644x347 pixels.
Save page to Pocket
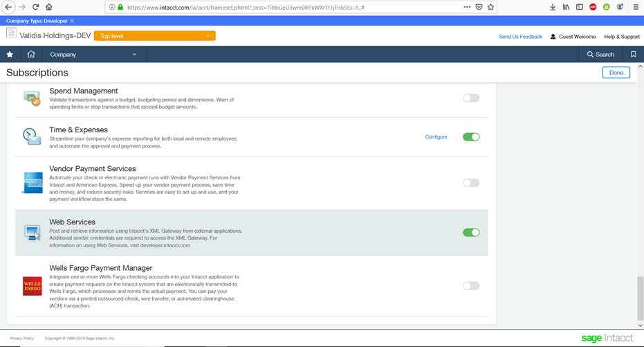tap(479, 7)
